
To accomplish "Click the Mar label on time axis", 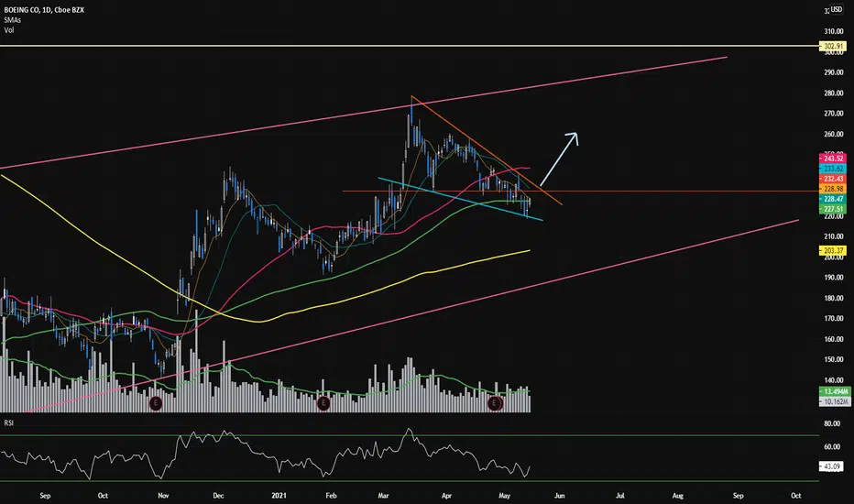I will (x=383, y=496).
